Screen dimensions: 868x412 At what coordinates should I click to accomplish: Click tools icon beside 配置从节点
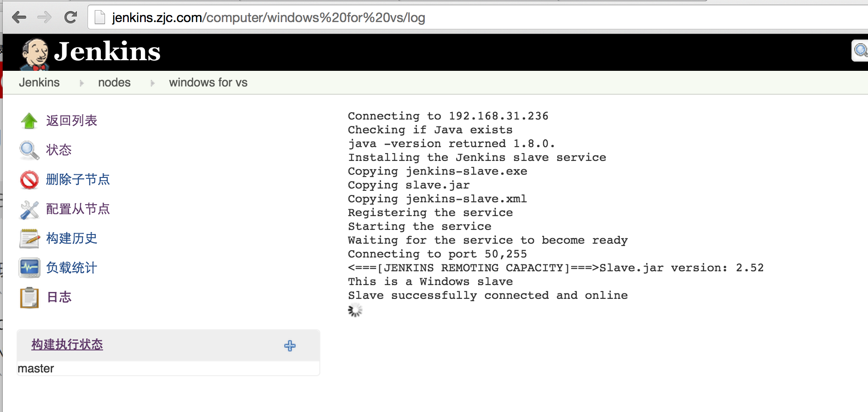point(29,210)
